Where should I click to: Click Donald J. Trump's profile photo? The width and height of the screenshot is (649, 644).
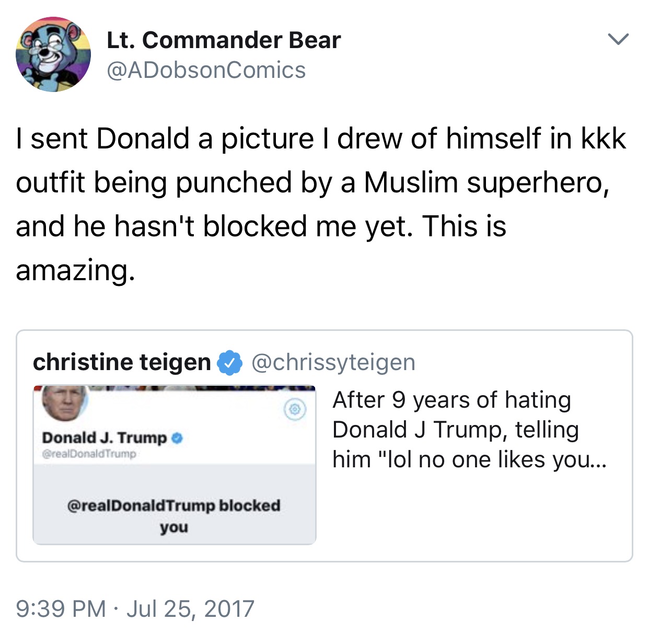[65, 403]
